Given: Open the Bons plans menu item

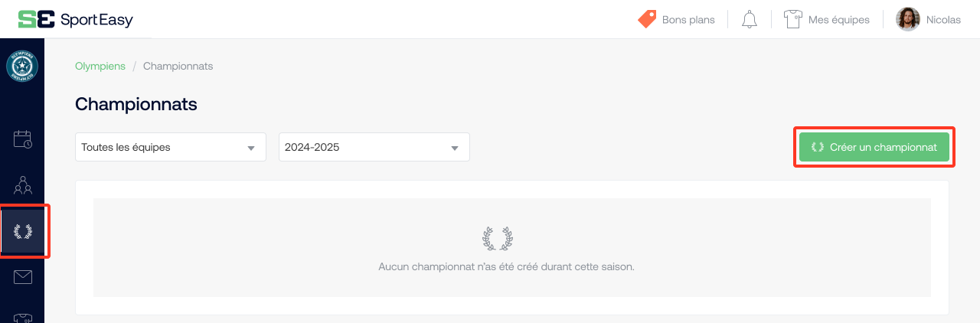Looking at the screenshot, I should point(676,20).
